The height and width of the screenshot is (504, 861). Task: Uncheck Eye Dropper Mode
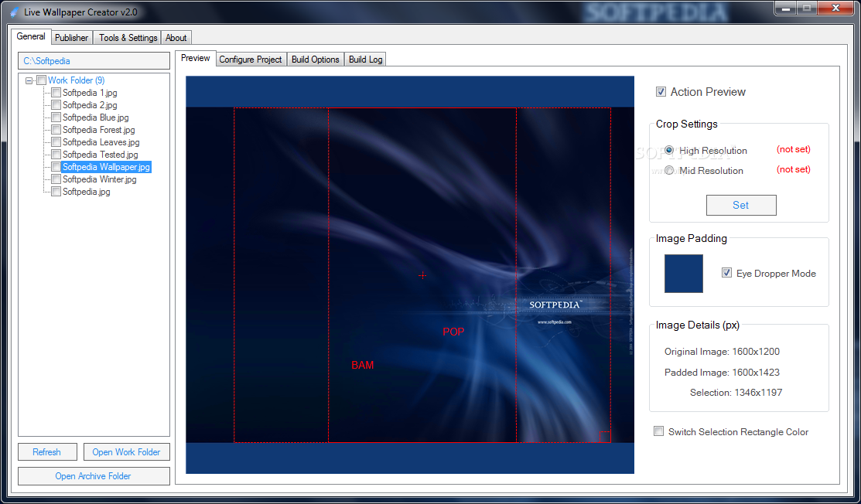pos(726,273)
